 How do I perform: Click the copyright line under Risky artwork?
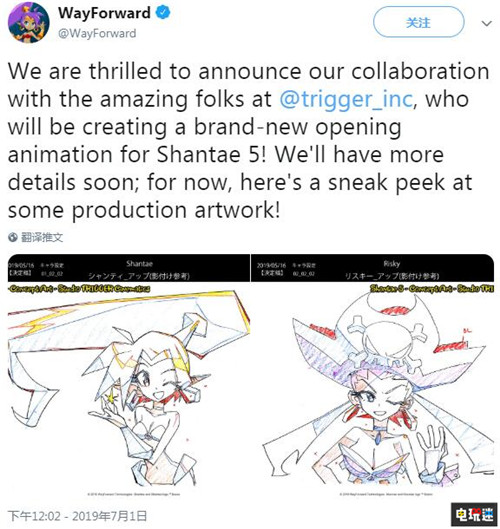click(386, 494)
